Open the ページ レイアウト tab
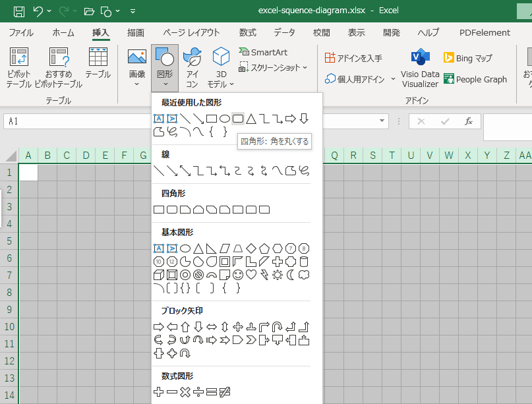 coord(191,32)
